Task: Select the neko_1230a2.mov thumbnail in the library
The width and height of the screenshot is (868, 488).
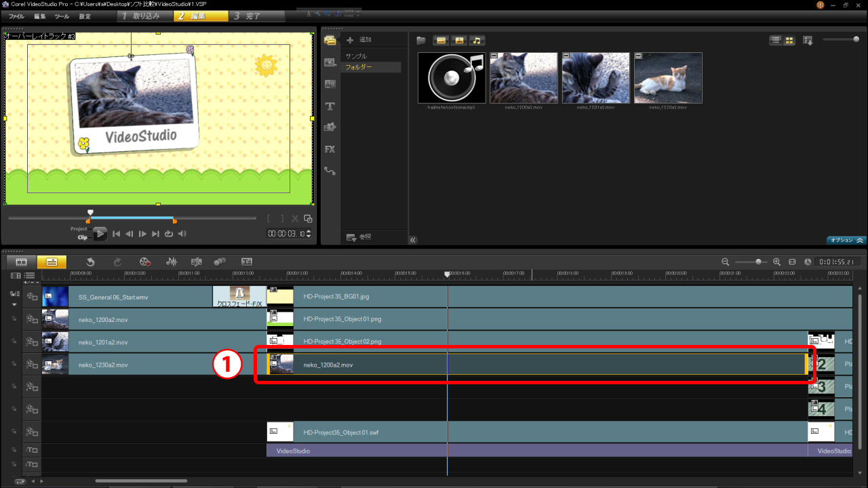Action: [668, 78]
